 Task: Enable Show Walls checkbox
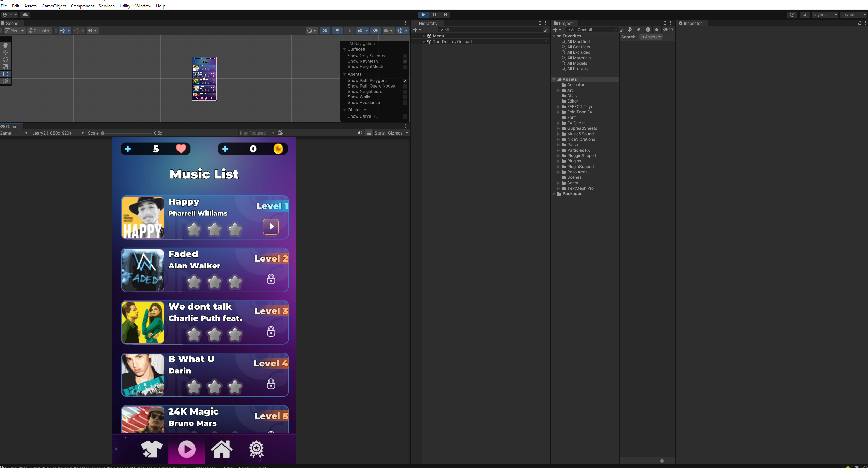[x=405, y=97]
